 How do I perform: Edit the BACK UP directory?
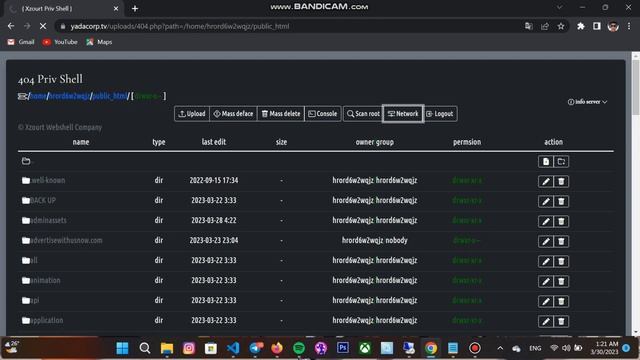[x=546, y=202]
